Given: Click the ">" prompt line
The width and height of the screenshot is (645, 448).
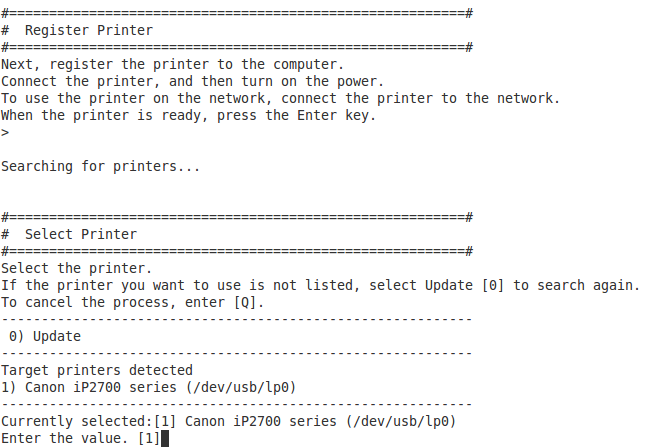Looking at the screenshot, I should 5,132.
